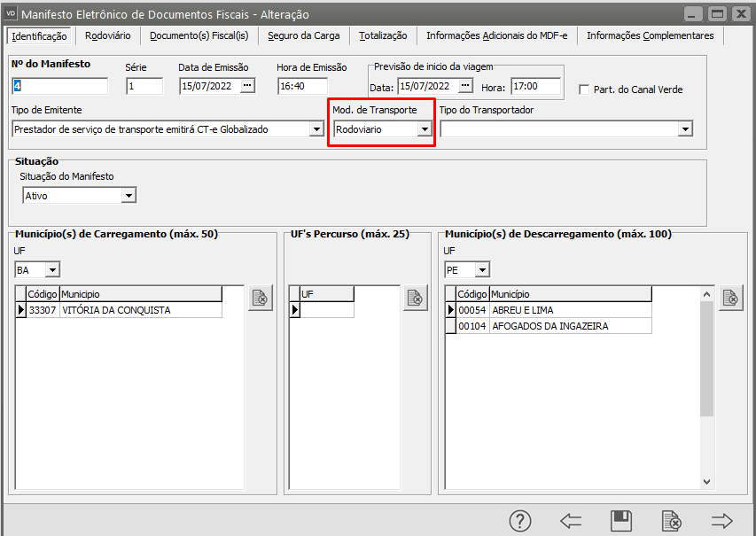Expand the Tipo do Transportador dropdown
Image resolution: width=756 pixels, height=536 pixels.
[684, 129]
